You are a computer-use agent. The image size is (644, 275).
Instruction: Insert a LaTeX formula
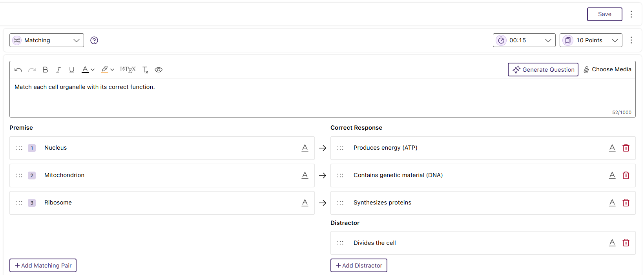(x=128, y=70)
